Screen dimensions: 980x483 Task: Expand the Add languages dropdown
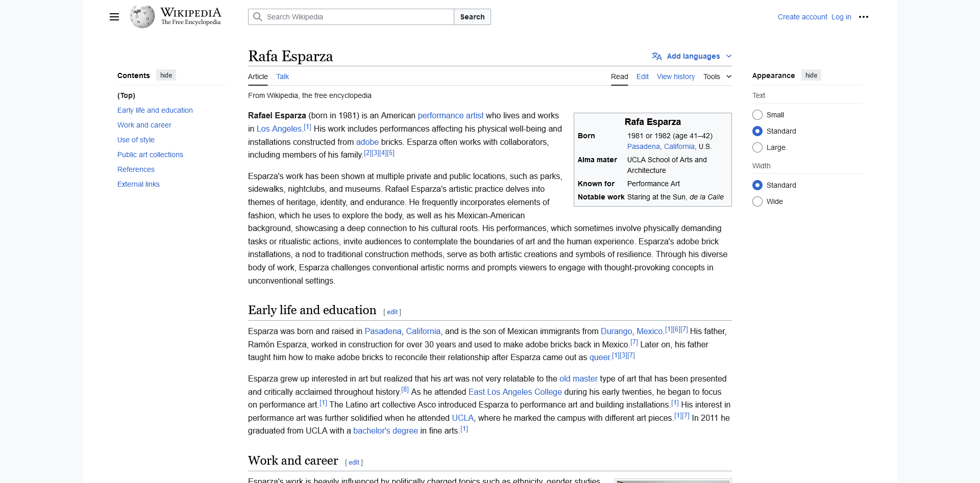coord(728,56)
